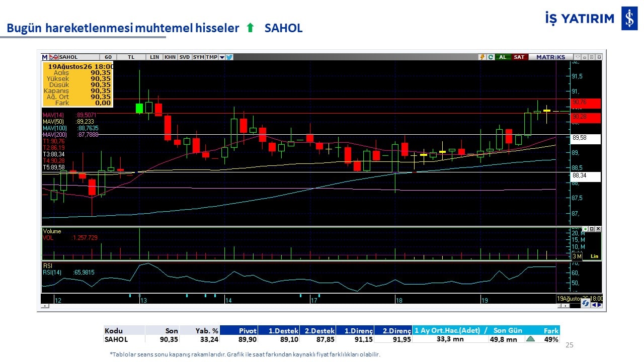The image size is (644, 362).
Task: Toggle the SYM toolbar button
Action: [x=198, y=57]
